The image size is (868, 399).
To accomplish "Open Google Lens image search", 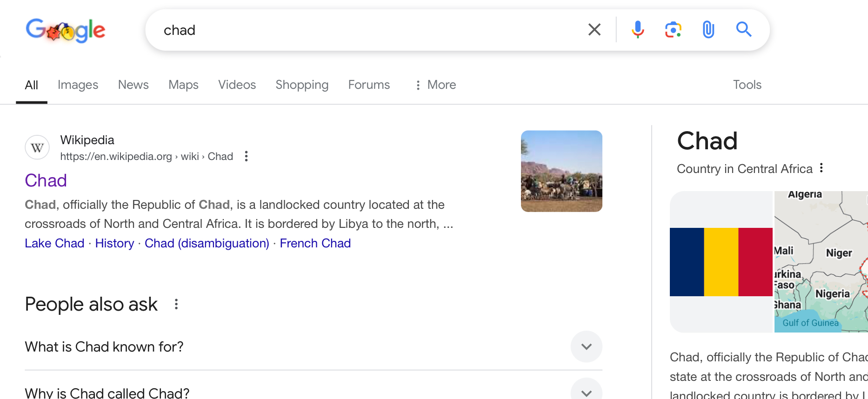I will [x=673, y=30].
